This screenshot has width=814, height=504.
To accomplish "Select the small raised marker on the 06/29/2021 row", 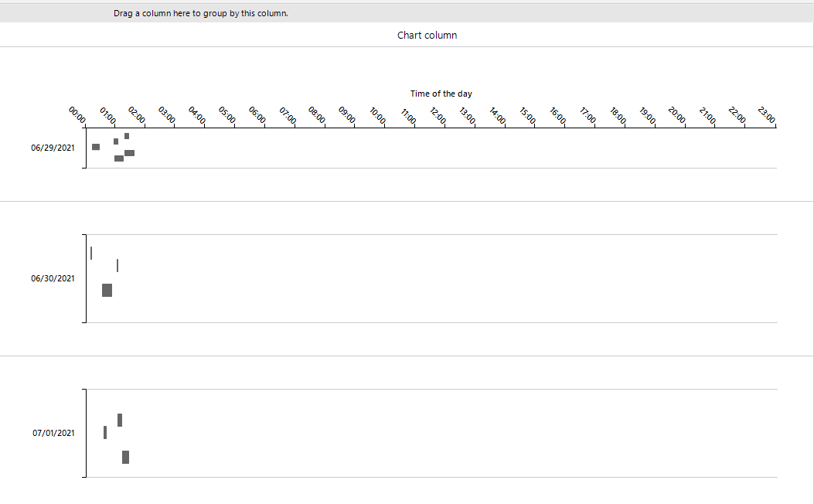I will [126, 135].
